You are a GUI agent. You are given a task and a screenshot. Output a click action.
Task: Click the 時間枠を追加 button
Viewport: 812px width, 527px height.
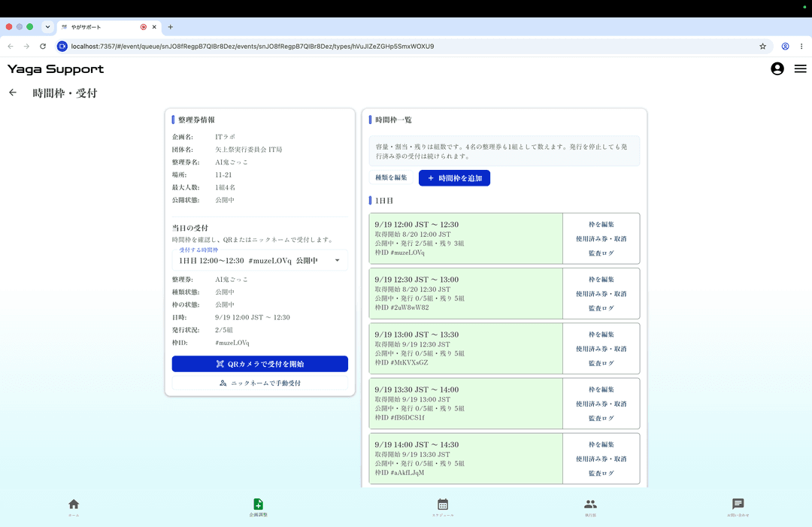point(454,178)
